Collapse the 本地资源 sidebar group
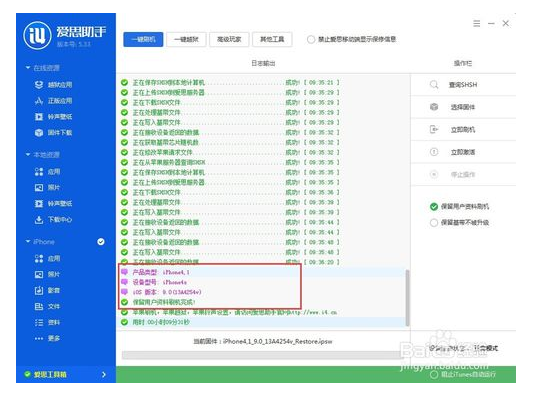 [28, 154]
